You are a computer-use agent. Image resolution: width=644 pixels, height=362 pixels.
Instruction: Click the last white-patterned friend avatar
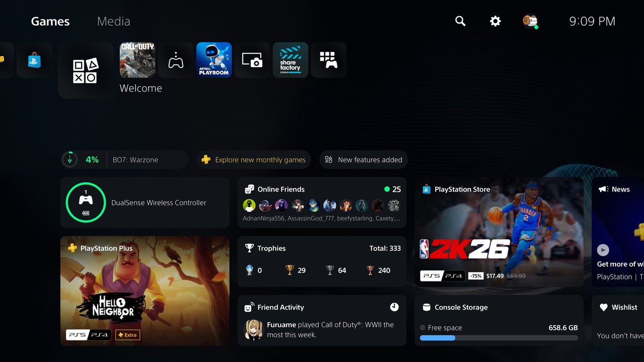(394, 205)
